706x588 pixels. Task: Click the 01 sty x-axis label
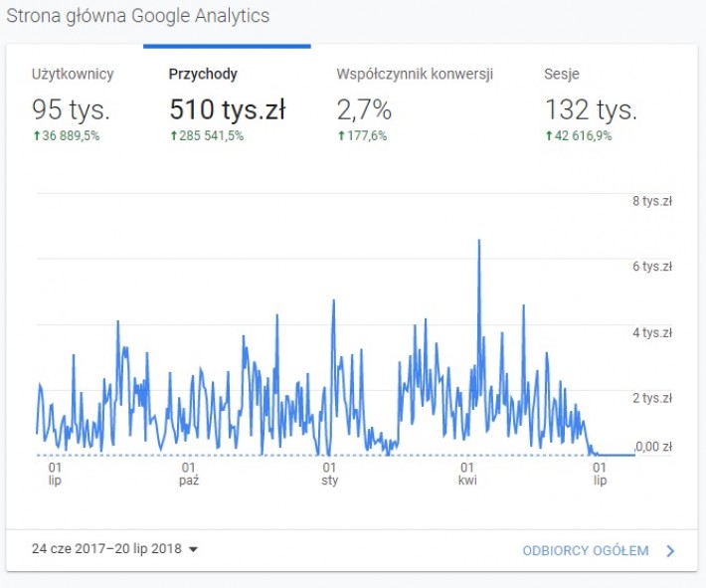(327, 473)
